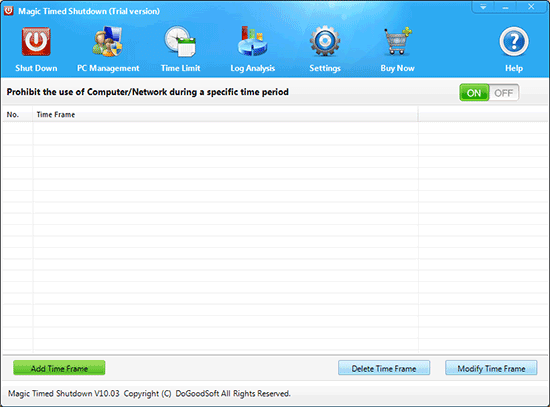Screen dimensions: 550x407
Task: Open Log Analysis pie chart icon
Action: [x=252, y=41]
